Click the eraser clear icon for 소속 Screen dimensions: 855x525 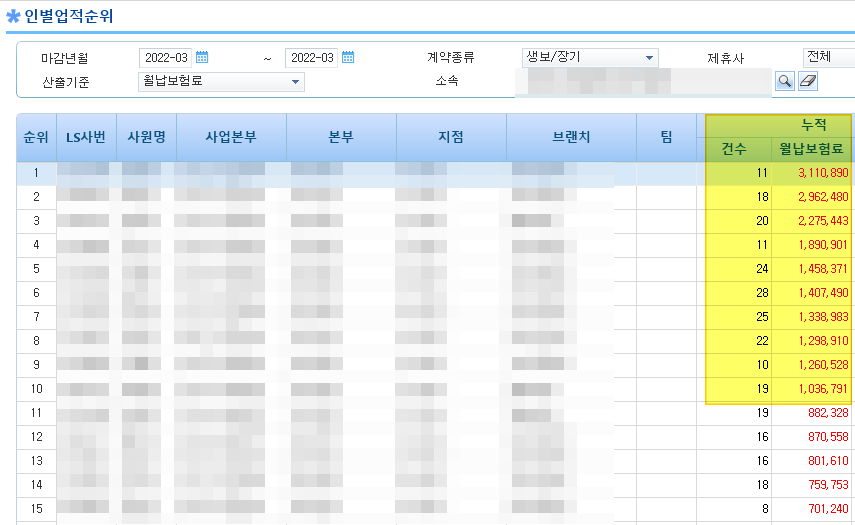coord(808,81)
